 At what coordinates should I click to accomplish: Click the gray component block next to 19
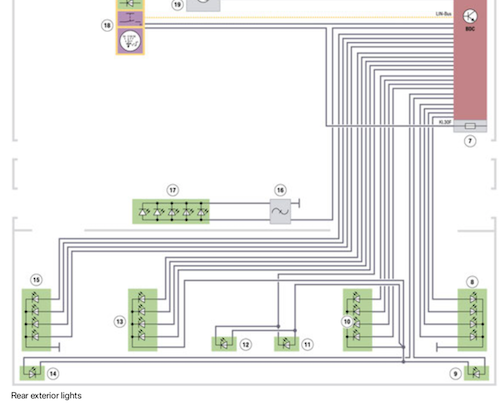pos(203,5)
